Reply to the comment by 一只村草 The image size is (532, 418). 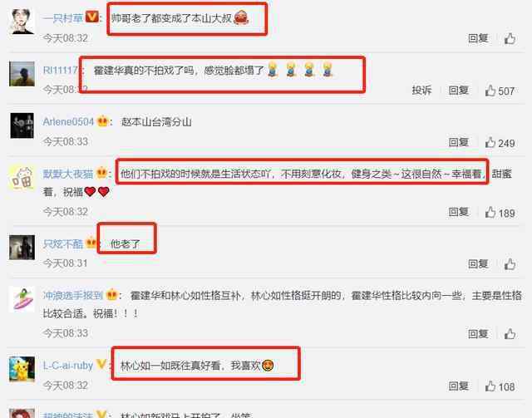478,38
